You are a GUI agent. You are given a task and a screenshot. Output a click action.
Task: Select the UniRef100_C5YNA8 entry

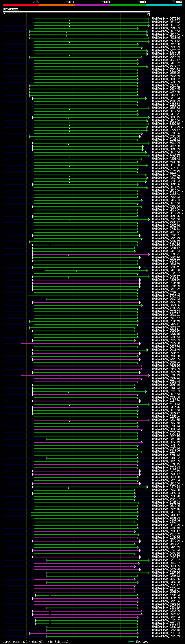(x=166, y=44)
